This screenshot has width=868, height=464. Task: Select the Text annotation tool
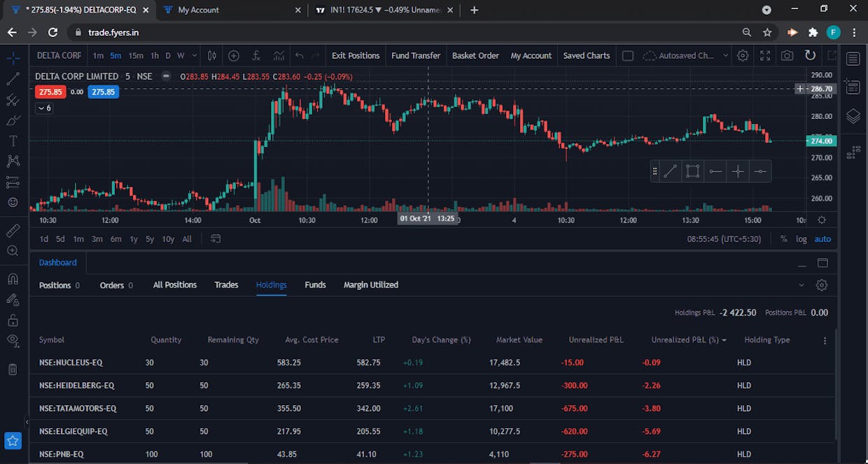13,141
